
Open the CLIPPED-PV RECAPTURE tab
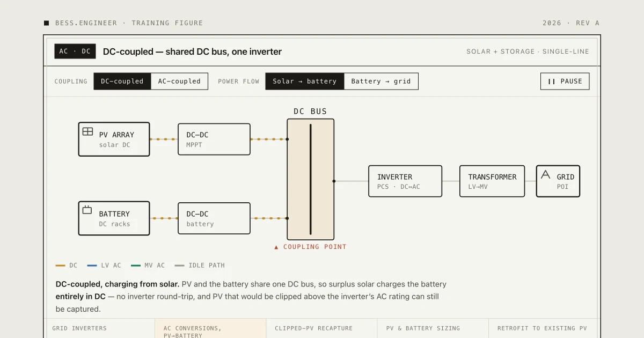(x=322, y=328)
